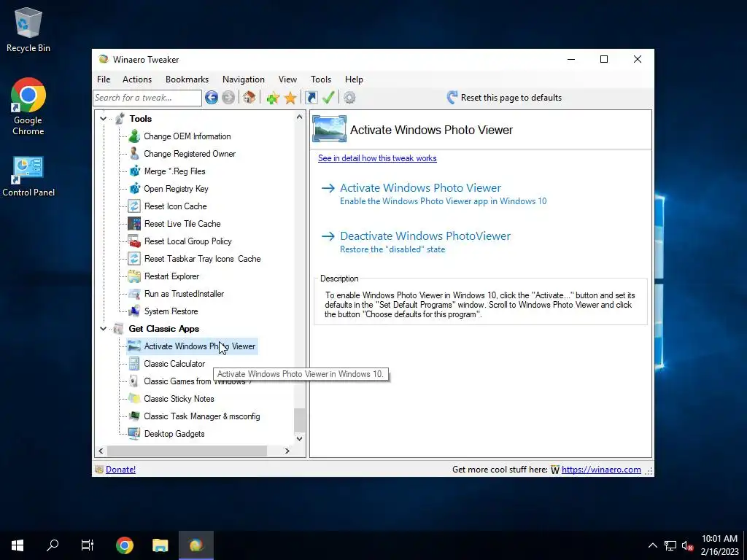Click the greyed Forward navigation arrow icon
Screen dimensions: 747x560
click(x=228, y=98)
